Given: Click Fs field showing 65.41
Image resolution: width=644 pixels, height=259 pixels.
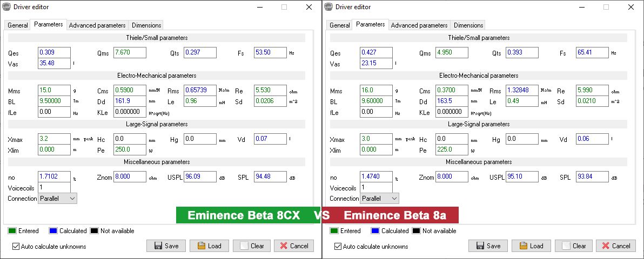Looking at the screenshot, I should point(592,52).
